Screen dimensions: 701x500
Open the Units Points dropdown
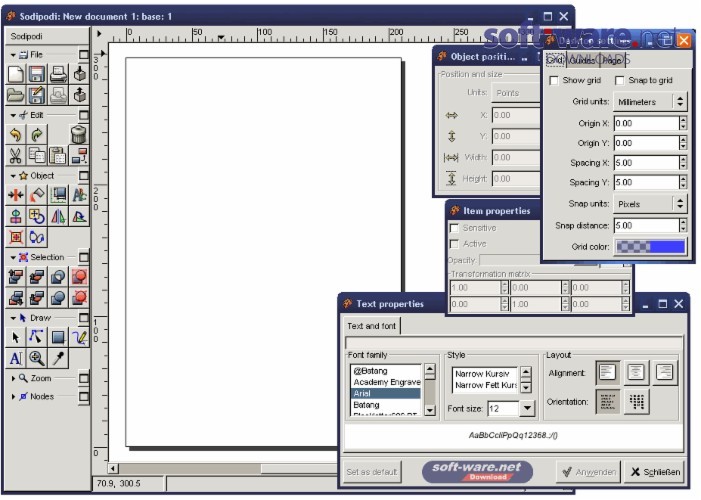tap(515, 93)
